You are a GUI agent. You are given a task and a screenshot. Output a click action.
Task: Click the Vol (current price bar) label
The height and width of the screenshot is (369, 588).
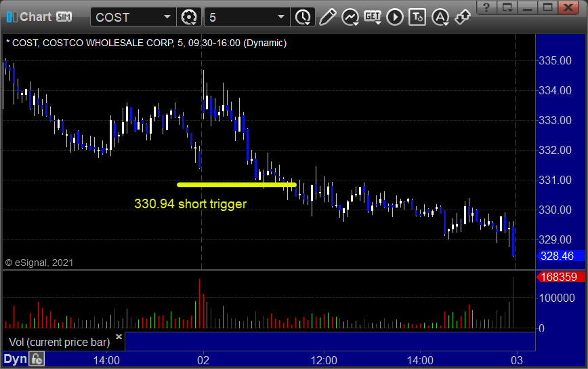[59, 342]
